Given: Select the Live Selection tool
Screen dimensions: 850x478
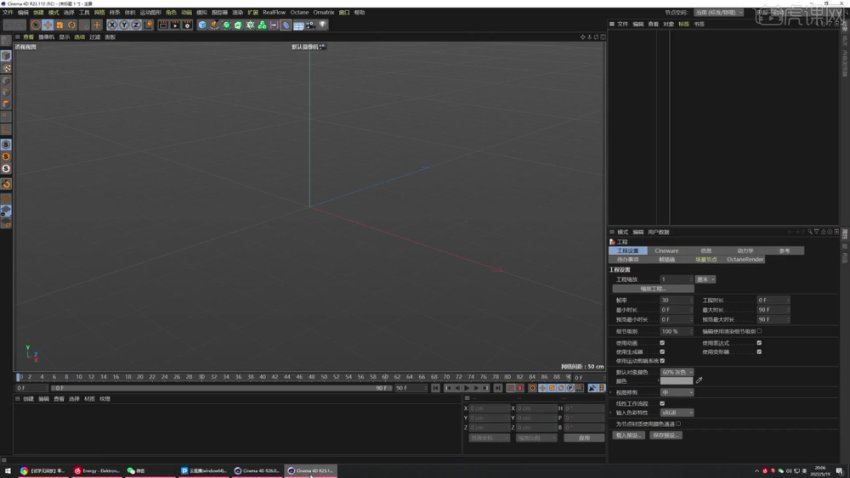Looking at the screenshot, I should point(36,25).
